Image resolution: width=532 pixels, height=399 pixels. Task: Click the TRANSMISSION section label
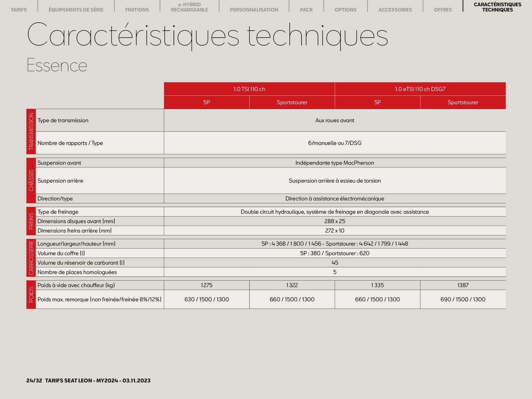(31, 131)
